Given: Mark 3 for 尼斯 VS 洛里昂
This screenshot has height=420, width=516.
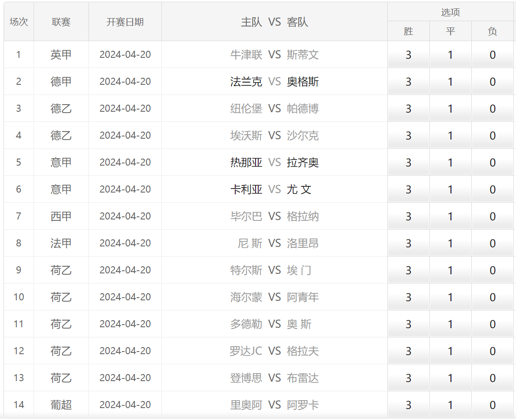Looking at the screenshot, I should point(409,243).
